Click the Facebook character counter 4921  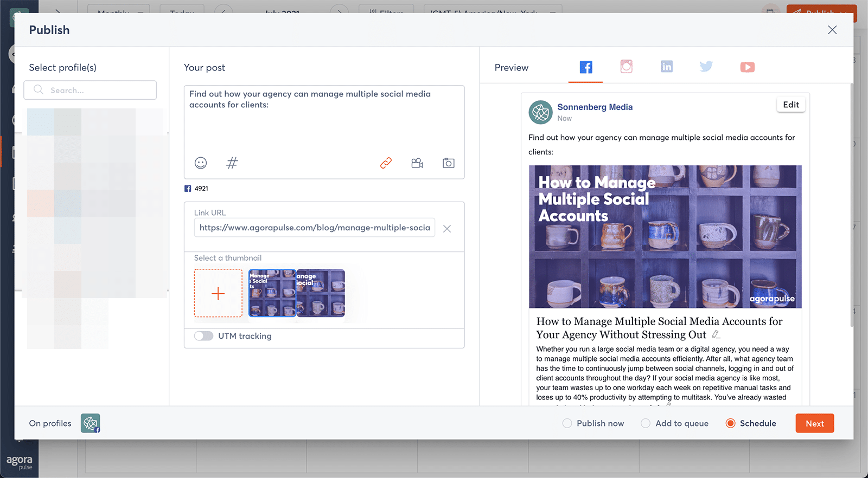(196, 189)
